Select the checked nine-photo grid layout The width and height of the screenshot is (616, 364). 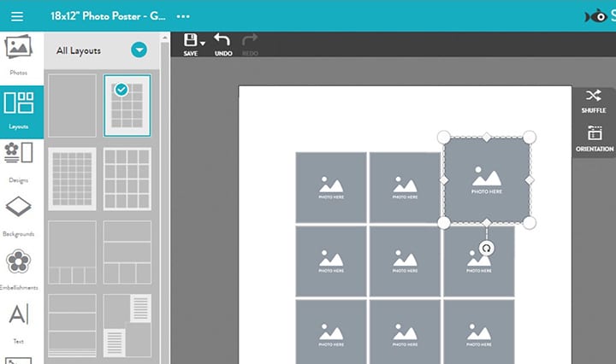(x=127, y=105)
